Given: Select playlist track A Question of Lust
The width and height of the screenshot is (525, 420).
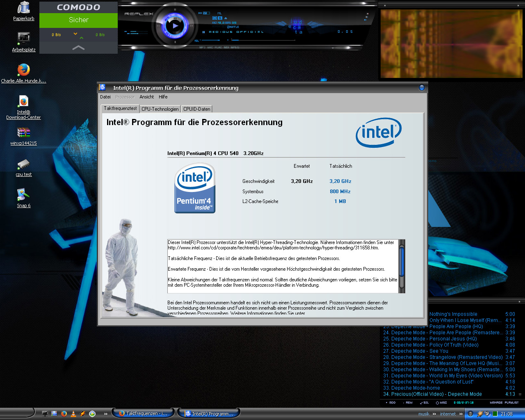Looking at the screenshot, I should (x=449, y=382).
